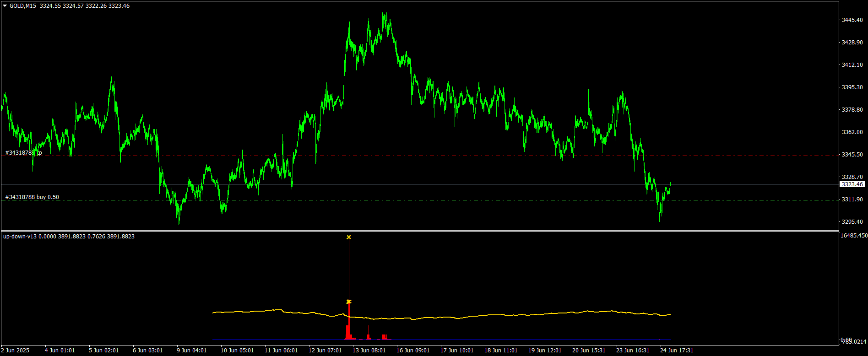Click indicator scale value 16485.450

[854, 236]
